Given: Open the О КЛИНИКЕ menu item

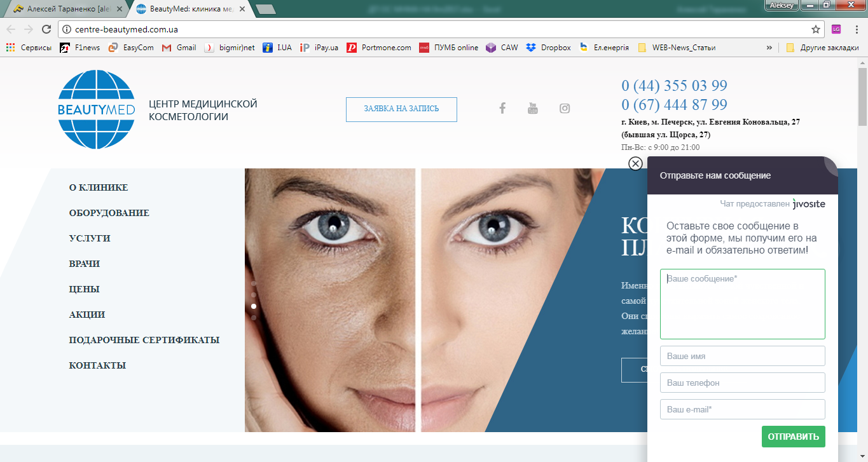Looking at the screenshot, I should click(x=99, y=187).
